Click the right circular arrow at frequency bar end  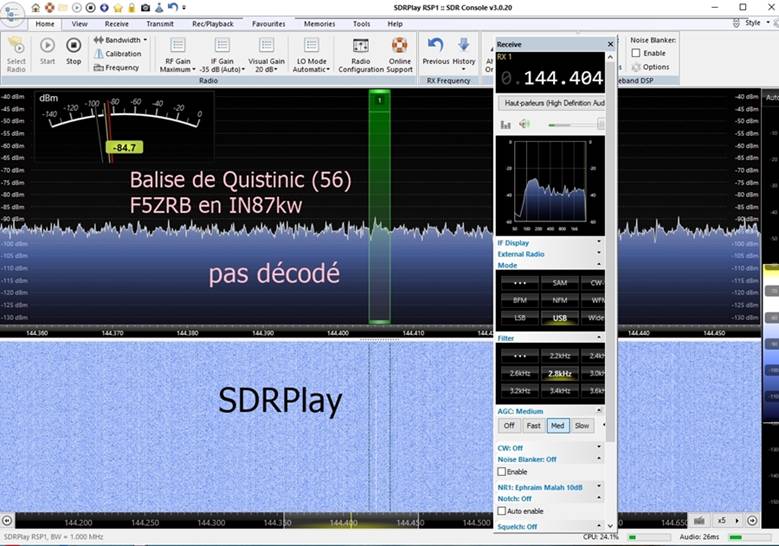click(x=752, y=521)
